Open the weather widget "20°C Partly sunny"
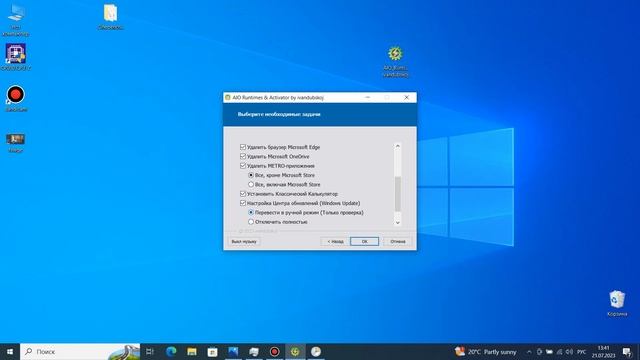Viewport: 640px width, 360px height. coord(486,351)
